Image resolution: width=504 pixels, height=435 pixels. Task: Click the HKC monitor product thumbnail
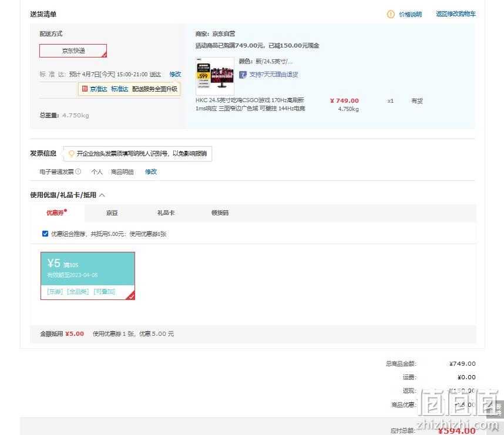215,76
